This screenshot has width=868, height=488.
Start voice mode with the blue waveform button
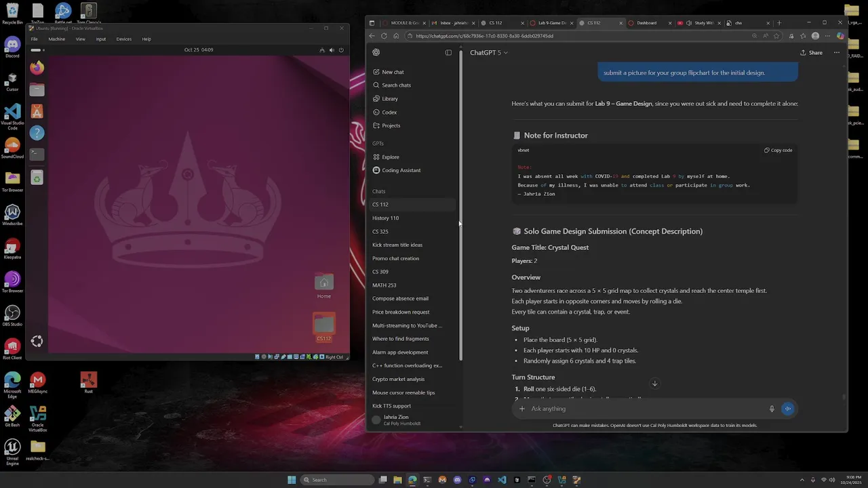click(x=788, y=409)
